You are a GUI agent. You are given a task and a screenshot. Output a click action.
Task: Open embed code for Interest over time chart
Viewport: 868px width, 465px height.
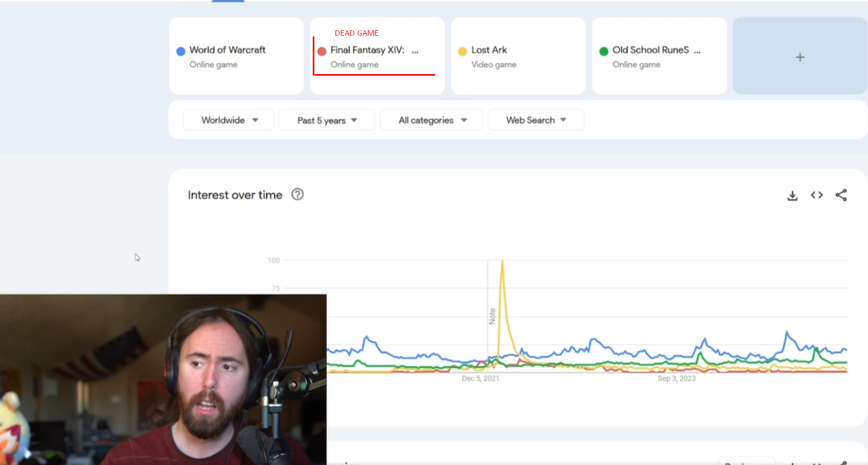point(817,195)
